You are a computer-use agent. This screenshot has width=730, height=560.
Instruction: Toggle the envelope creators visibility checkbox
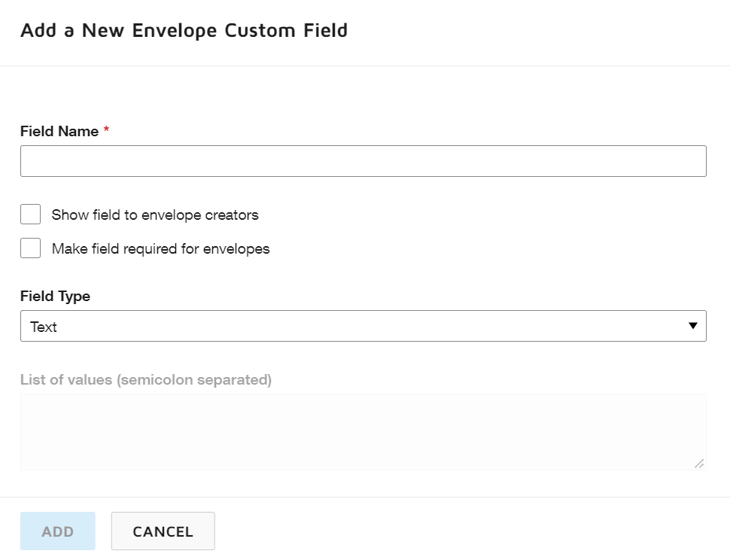(30, 214)
